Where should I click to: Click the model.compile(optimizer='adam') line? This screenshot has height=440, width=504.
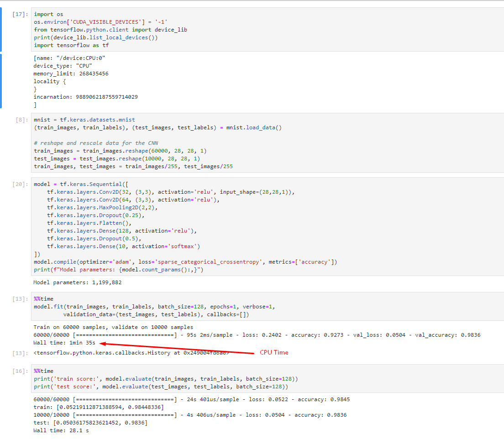[x=185, y=262]
